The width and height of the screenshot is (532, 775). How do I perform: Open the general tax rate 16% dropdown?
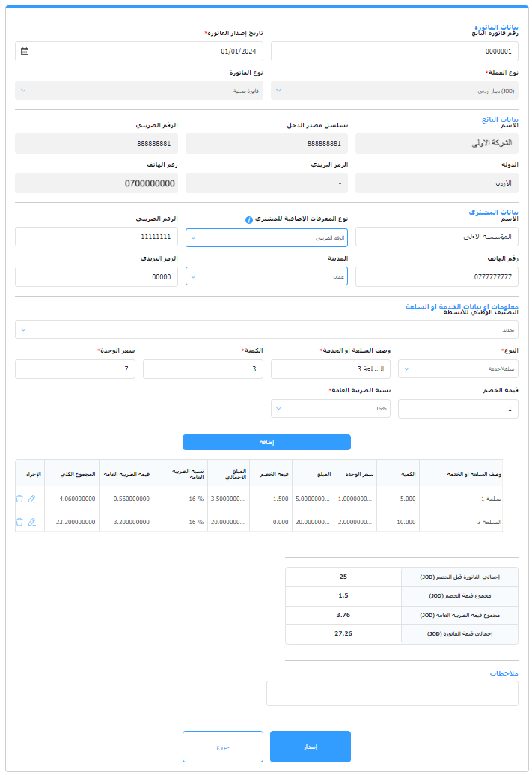331,408
